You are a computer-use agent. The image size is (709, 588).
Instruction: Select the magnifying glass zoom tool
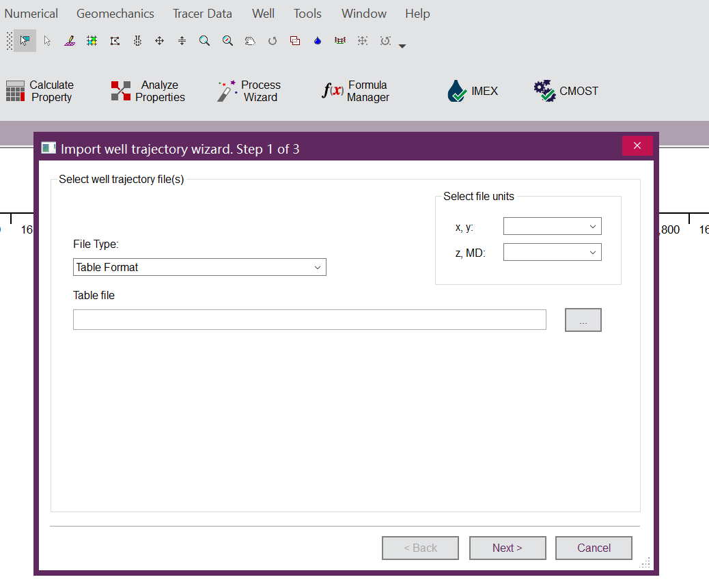[x=204, y=41]
